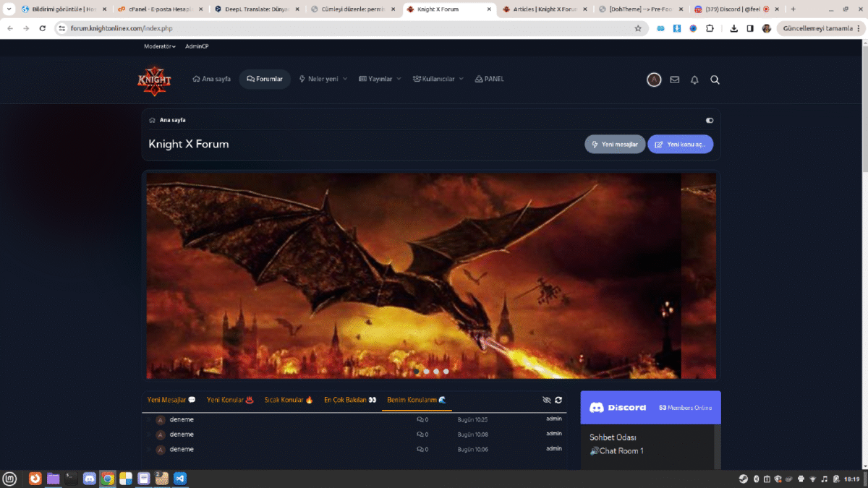
Task: Refresh the latest topics widget
Action: [x=558, y=400]
